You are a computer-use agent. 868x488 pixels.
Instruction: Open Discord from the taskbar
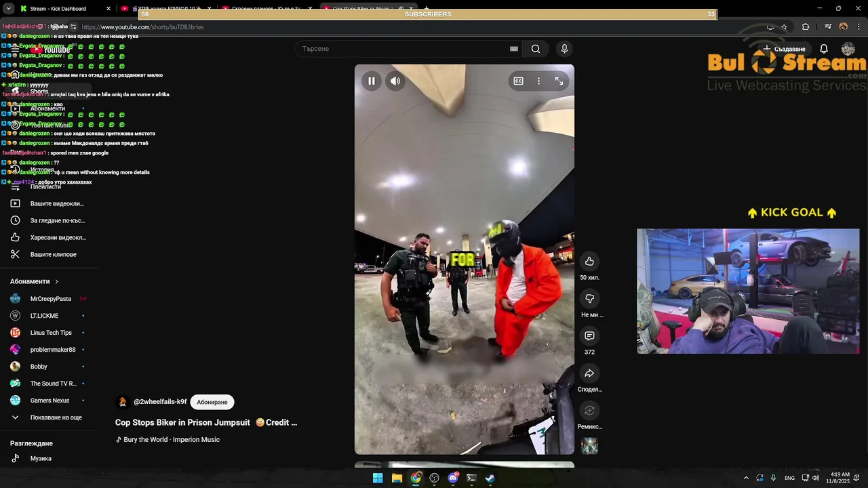[453, 478]
